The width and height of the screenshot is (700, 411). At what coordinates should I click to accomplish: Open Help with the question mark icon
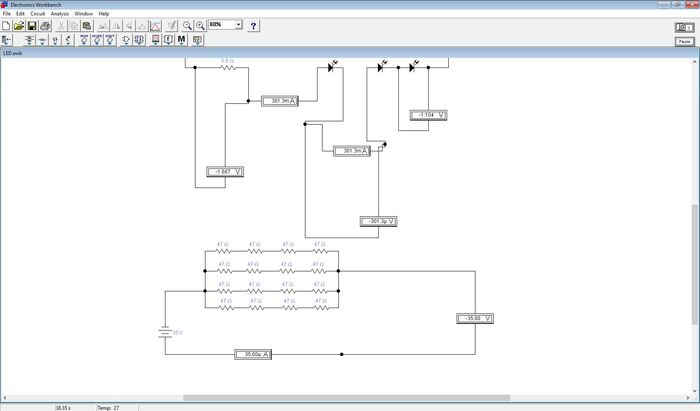click(254, 25)
